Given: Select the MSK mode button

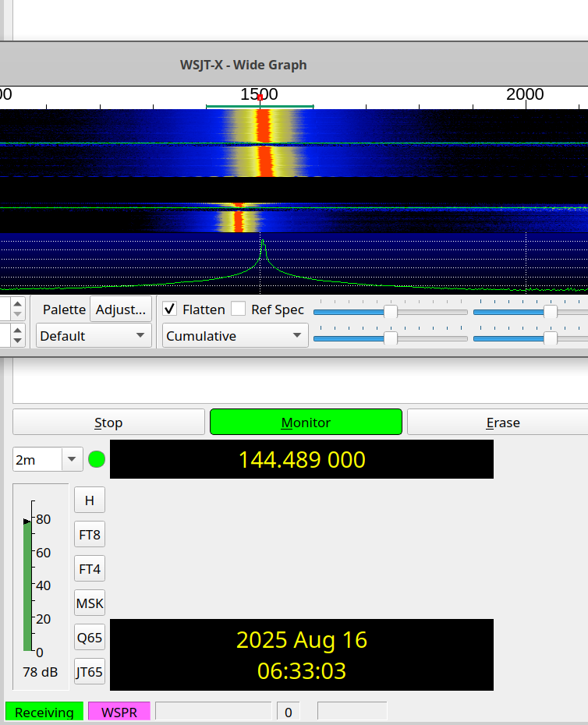Looking at the screenshot, I should pyautogui.click(x=90, y=603).
